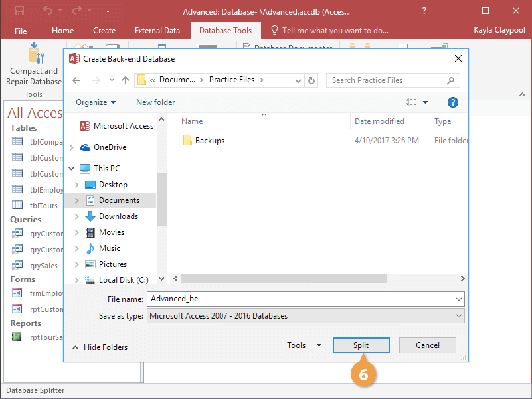Viewport: 532px width, 399px height.
Task: Select OneDrive in the navigation tree
Action: click(103, 147)
